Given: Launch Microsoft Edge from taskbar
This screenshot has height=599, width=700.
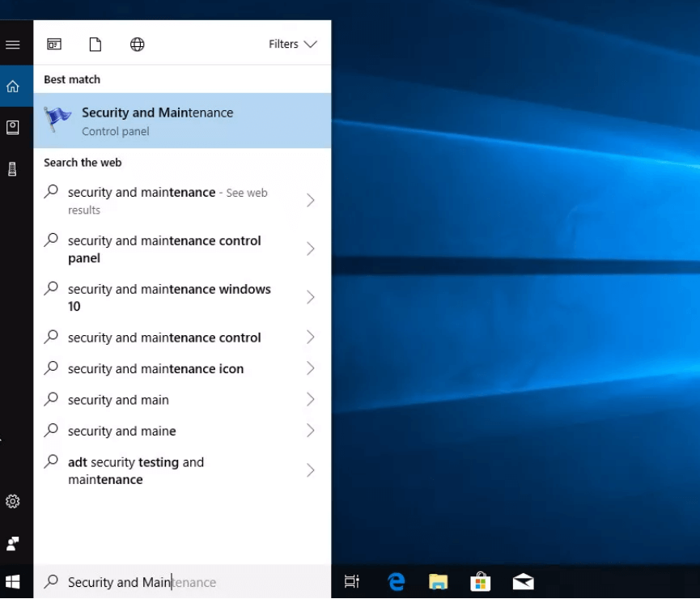Looking at the screenshot, I should [396, 582].
